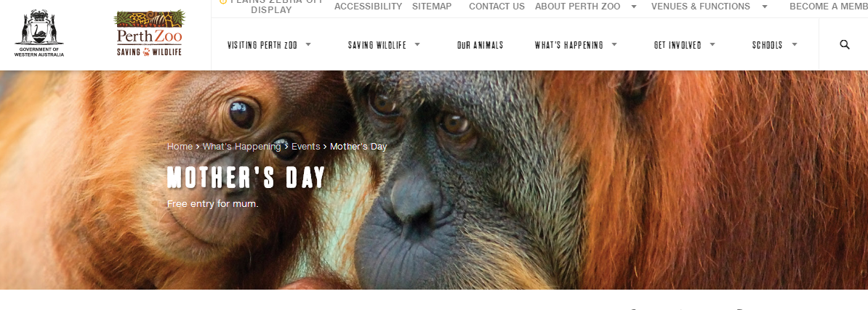Go to the Accessibility link
The height and width of the screenshot is (310, 868).
pos(368,7)
